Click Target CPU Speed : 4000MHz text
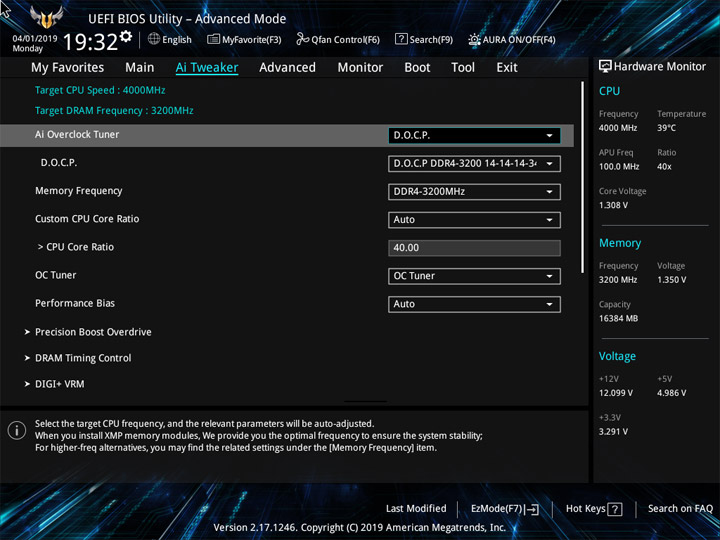Image resolution: width=720 pixels, height=540 pixels. 100,90
